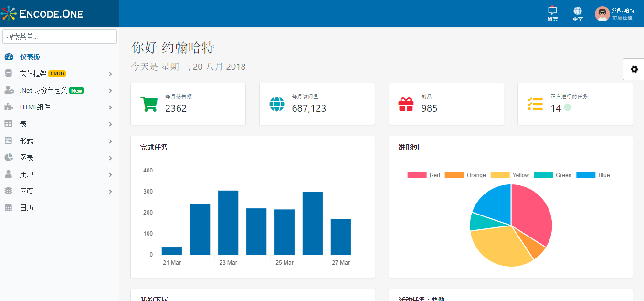This screenshot has width=644, height=301.
Task: Open the settings gear panel
Action: pyautogui.click(x=634, y=69)
